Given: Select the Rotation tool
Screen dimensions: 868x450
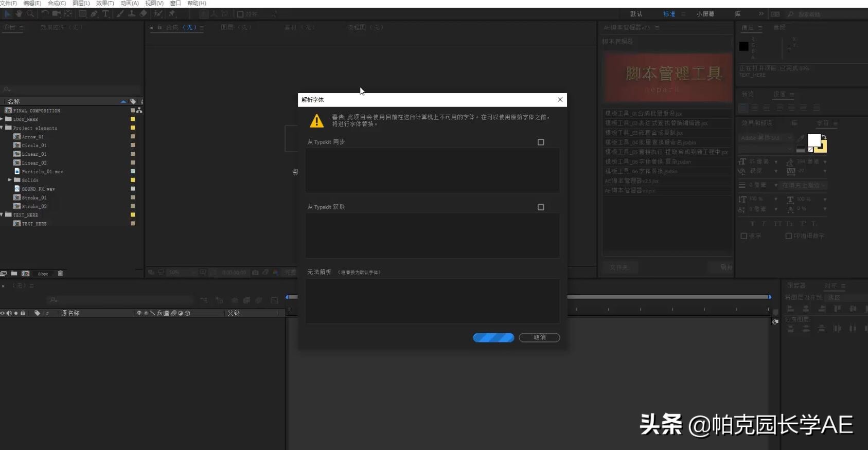Looking at the screenshot, I should (x=45, y=14).
